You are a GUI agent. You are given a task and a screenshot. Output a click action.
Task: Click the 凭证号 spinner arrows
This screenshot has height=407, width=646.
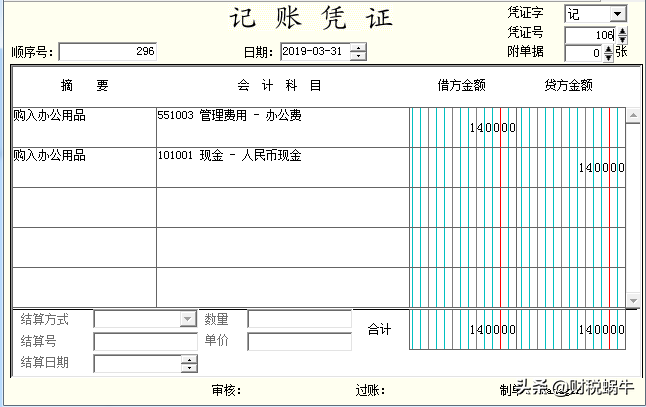click(x=622, y=34)
